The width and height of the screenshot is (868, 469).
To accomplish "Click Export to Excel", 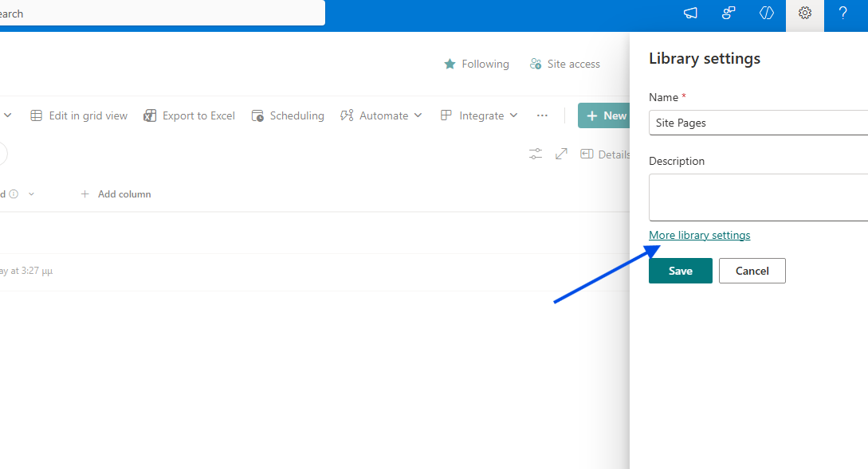I will [x=190, y=115].
